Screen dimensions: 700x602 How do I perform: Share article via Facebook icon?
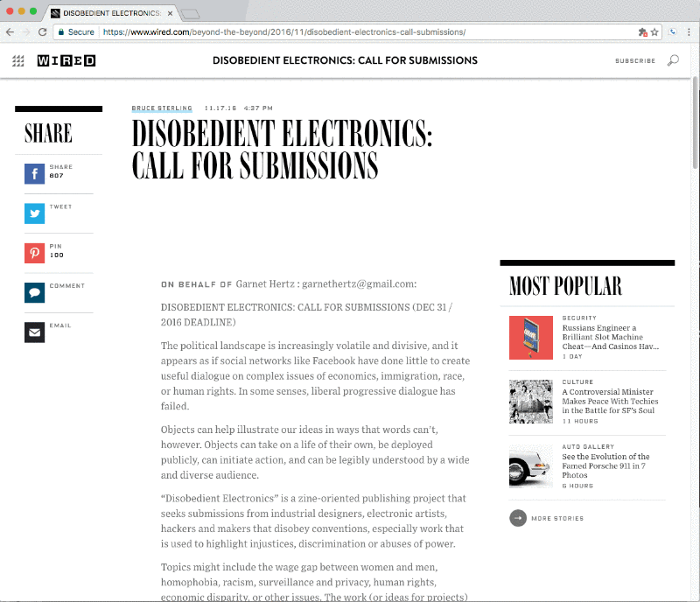(x=34, y=174)
